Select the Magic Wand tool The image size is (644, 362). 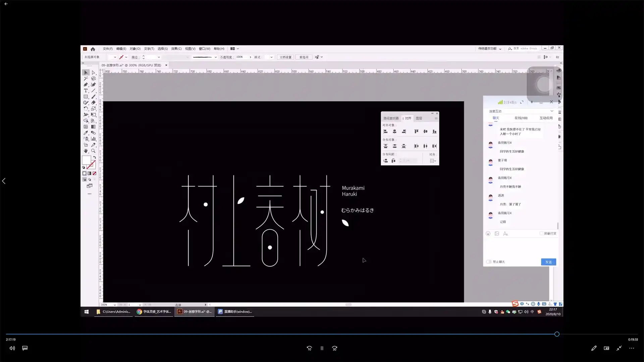pyautogui.click(x=85, y=78)
